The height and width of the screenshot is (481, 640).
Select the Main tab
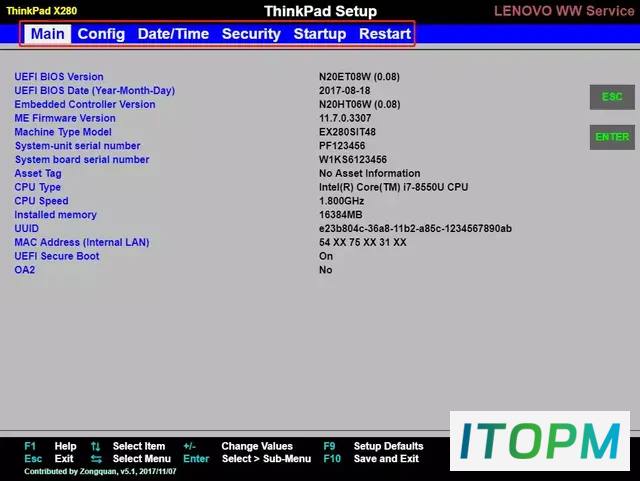click(x=47, y=34)
